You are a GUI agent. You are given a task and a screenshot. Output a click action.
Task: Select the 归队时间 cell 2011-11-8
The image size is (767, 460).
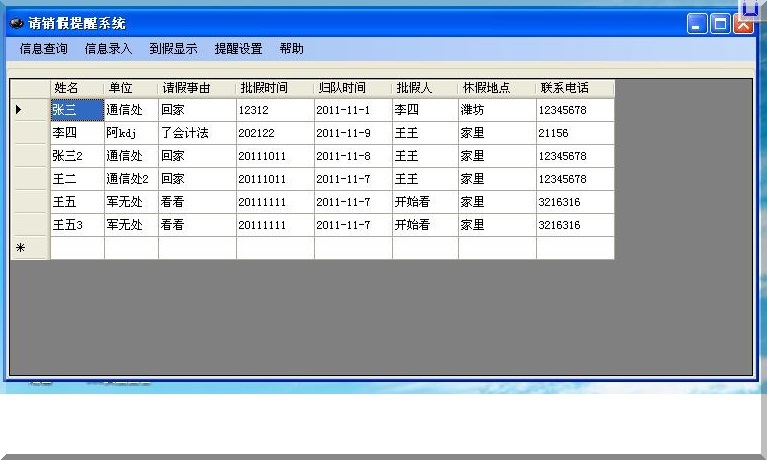point(353,156)
